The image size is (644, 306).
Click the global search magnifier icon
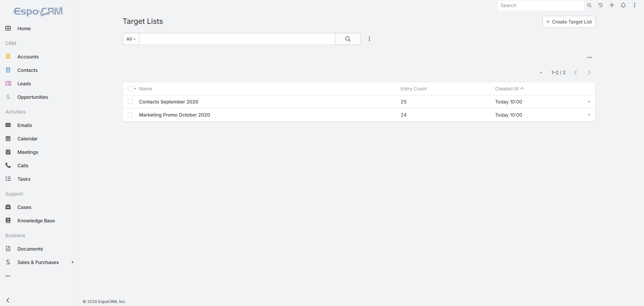click(x=589, y=5)
